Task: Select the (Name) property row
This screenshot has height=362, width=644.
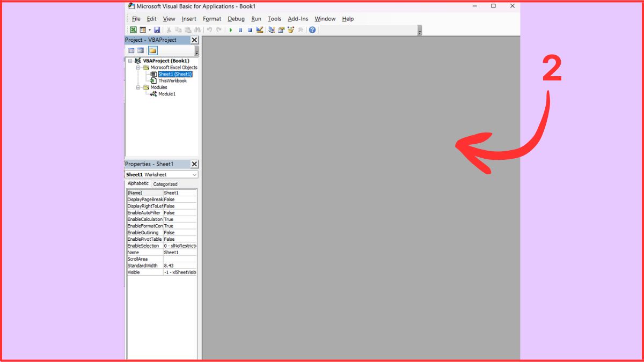Action: (162, 193)
